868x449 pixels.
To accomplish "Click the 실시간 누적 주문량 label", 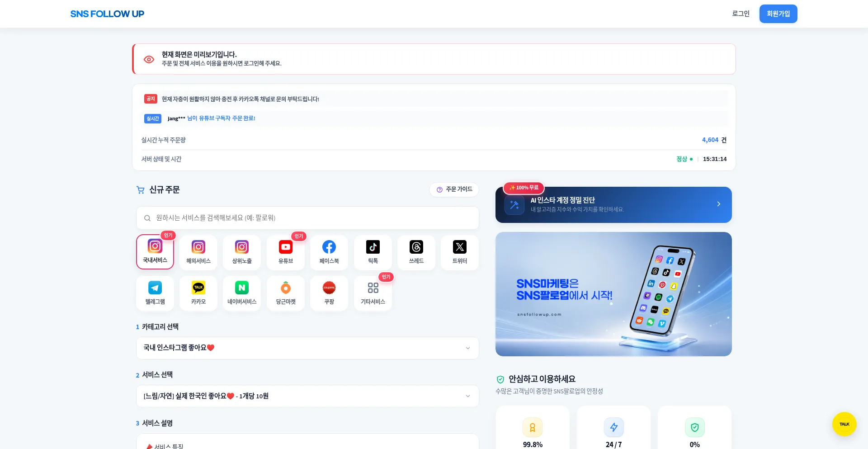I will click(164, 140).
